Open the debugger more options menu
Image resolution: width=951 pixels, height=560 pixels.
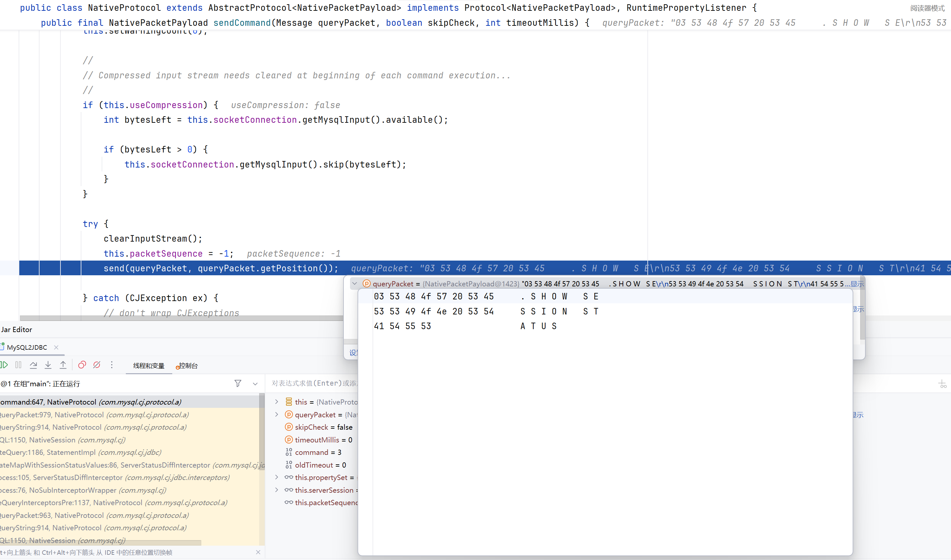[x=111, y=365]
